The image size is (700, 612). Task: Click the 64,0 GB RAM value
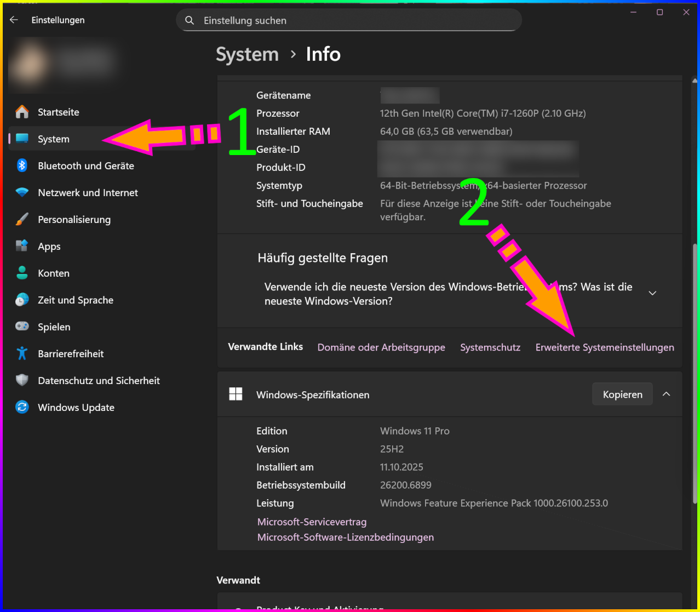[446, 131]
